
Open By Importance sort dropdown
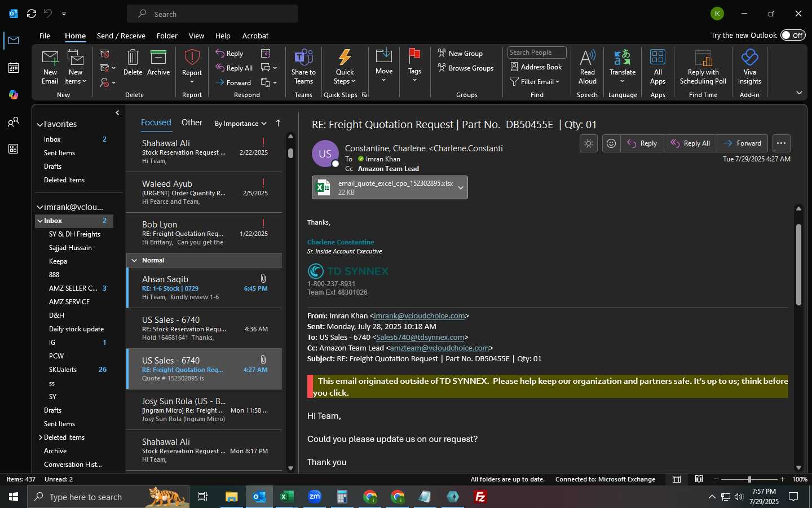(x=240, y=124)
